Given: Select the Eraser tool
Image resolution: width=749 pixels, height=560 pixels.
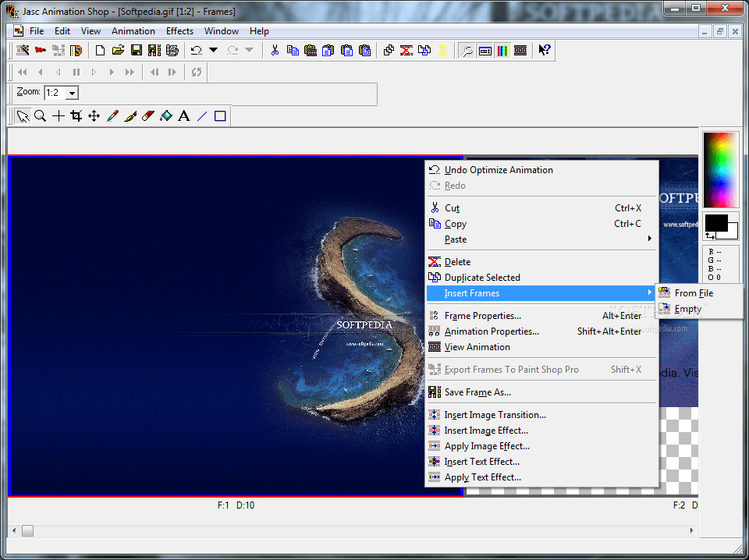Looking at the screenshot, I should tap(148, 115).
